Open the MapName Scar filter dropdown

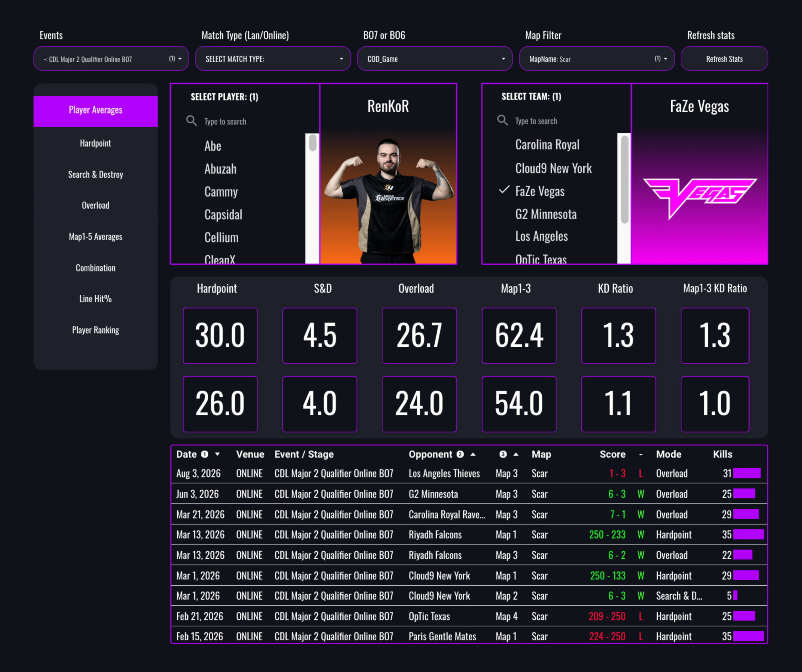tap(596, 59)
